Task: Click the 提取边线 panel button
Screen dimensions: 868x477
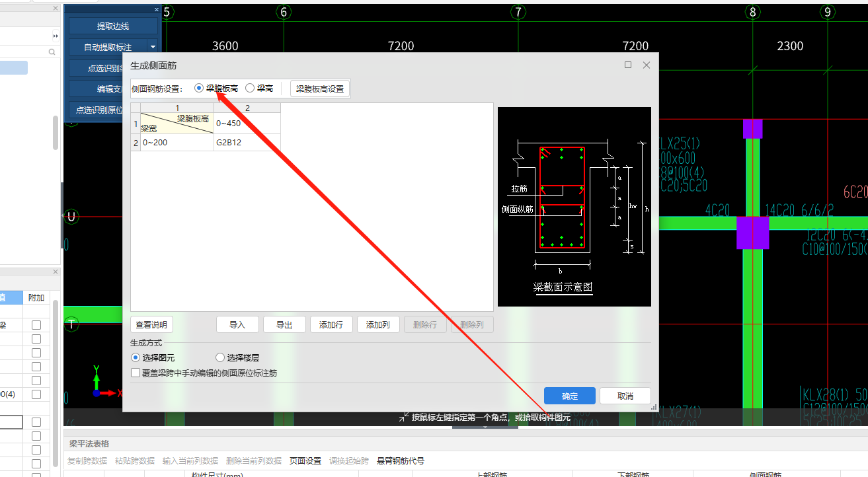Action: coord(113,26)
